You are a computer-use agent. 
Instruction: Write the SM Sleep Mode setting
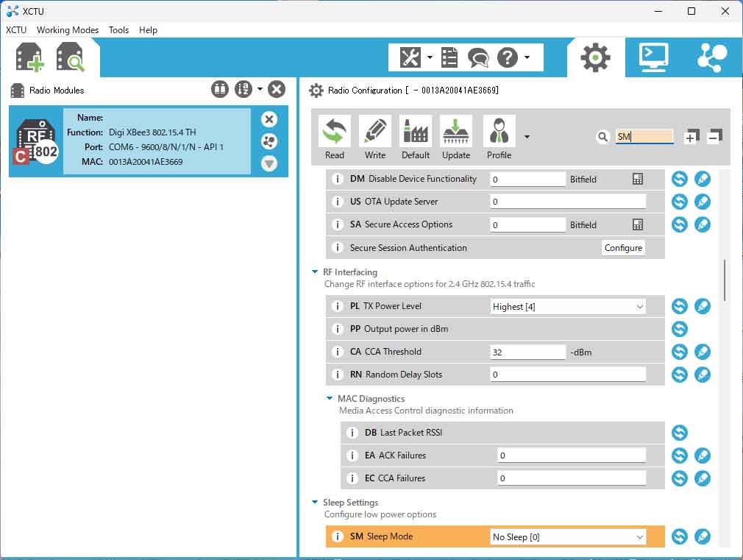point(703,536)
